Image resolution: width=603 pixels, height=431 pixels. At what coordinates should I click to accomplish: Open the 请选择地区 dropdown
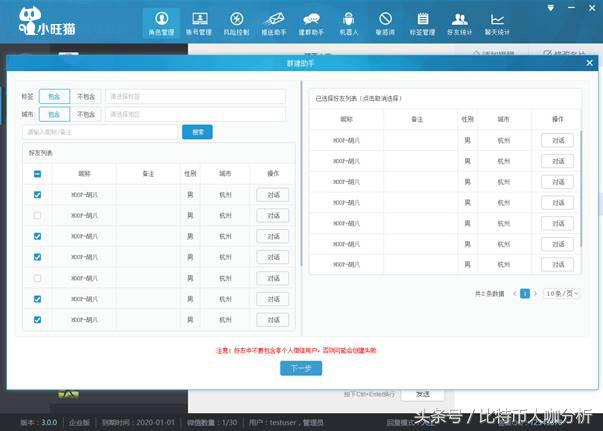tap(195, 114)
